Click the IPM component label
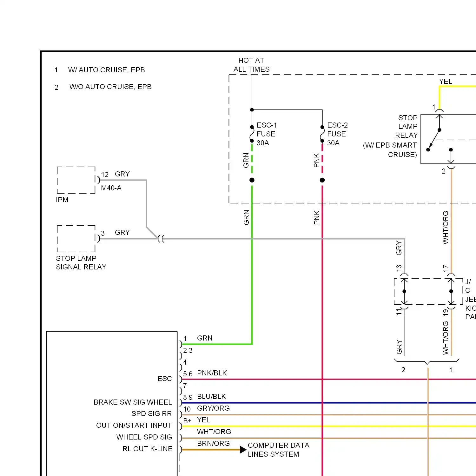The height and width of the screenshot is (476, 476). tap(62, 200)
